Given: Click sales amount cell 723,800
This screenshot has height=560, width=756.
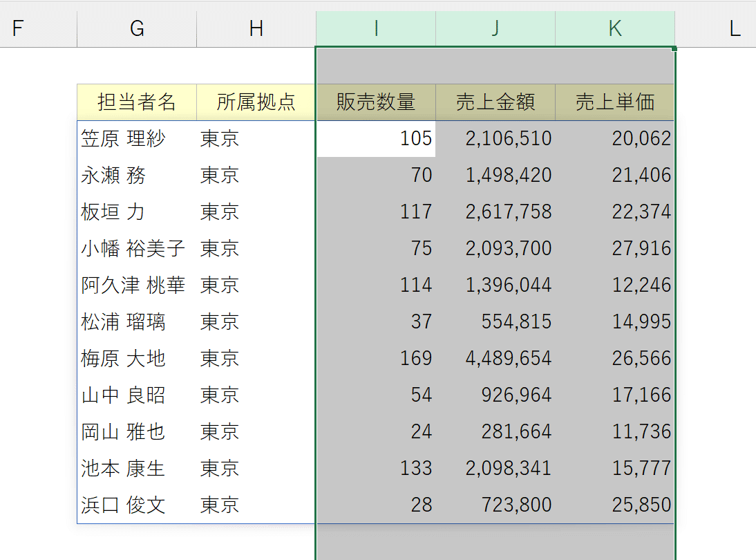Looking at the screenshot, I should coord(495,505).
